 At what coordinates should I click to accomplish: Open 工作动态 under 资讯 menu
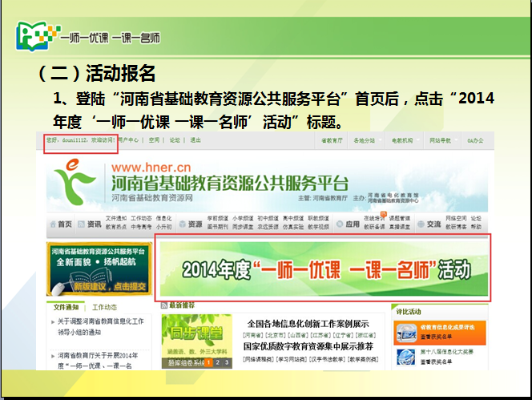point(141,218)
